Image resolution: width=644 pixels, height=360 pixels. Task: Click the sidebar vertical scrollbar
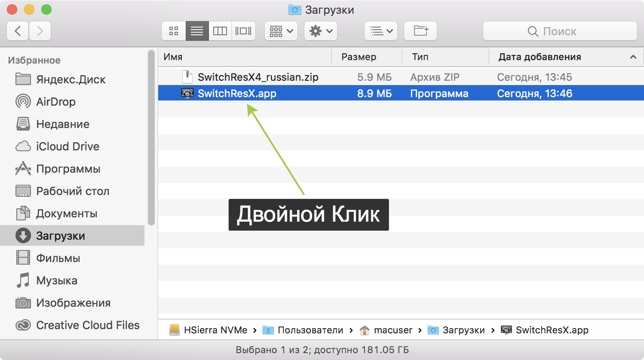pos(151,137)
